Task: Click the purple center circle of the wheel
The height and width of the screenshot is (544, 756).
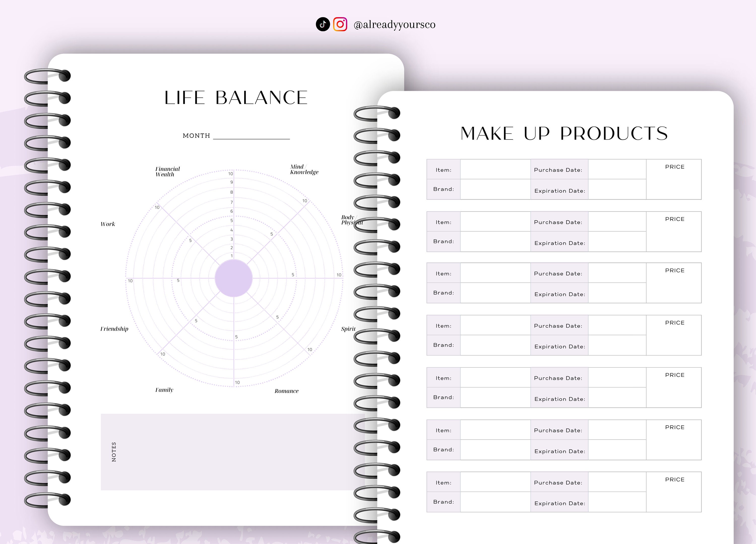Action: [x=234, y=278]
